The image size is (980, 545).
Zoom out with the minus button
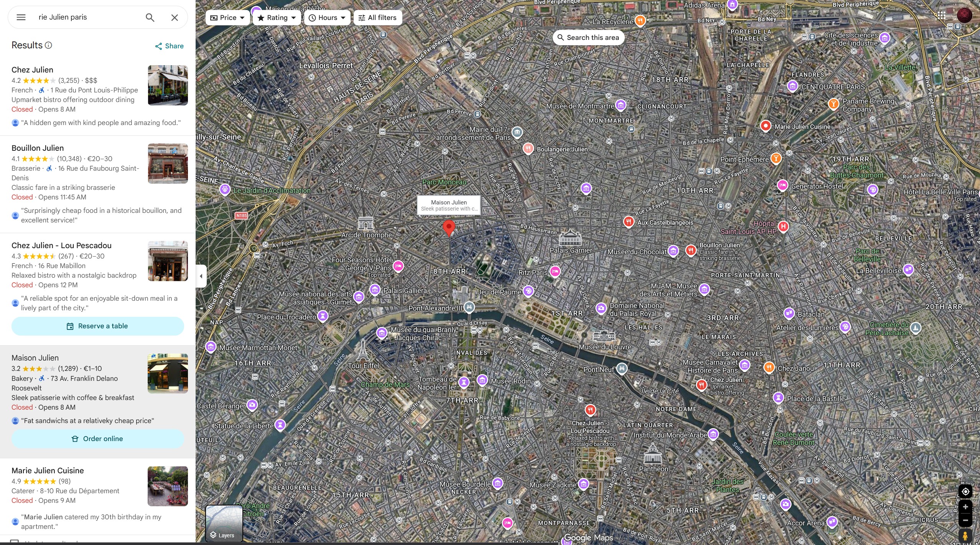pyautogui.click(x=965, y=520)
